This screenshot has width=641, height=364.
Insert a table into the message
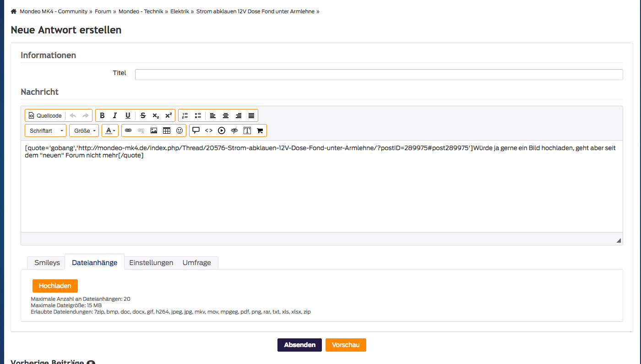(x=167, y=131)
